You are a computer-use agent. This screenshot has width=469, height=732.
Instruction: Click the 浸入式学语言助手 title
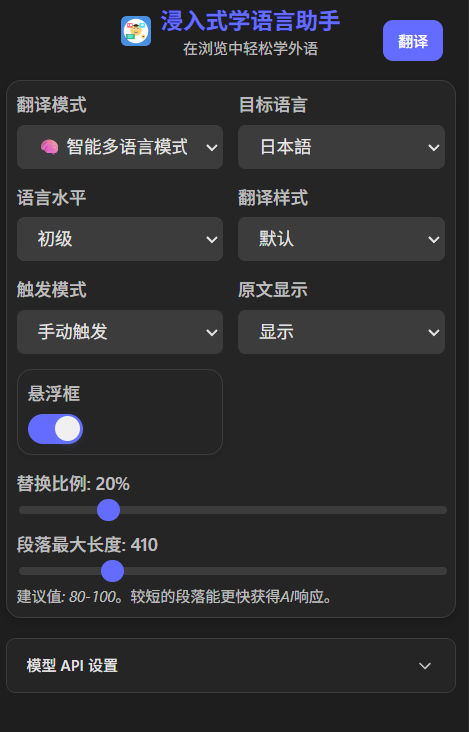250,21
